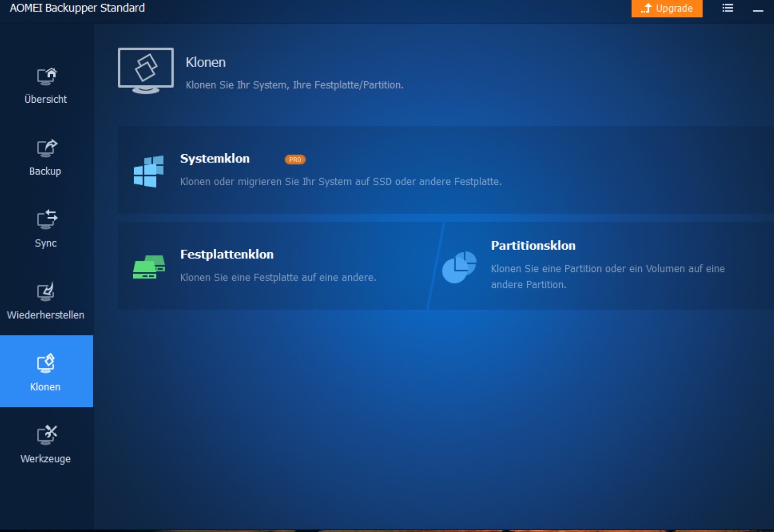Choose the Systemklon option title

215,158
